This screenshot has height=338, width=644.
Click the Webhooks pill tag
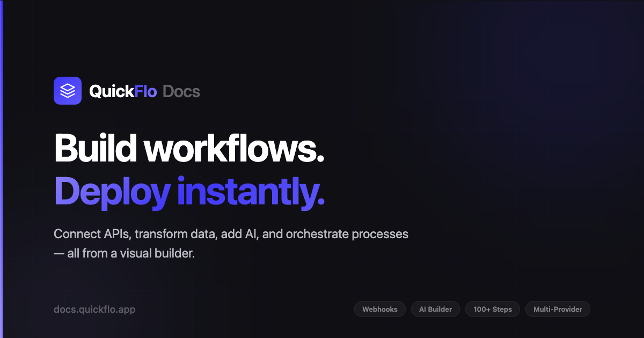point(380,309)
